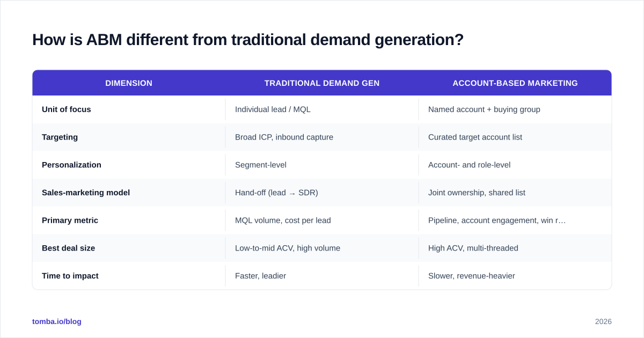The width and height of the screenshot is (644, 338).
Task: Select the ACCOUNT-BASED MARKETING column header
Action: [x=515, y=83]
